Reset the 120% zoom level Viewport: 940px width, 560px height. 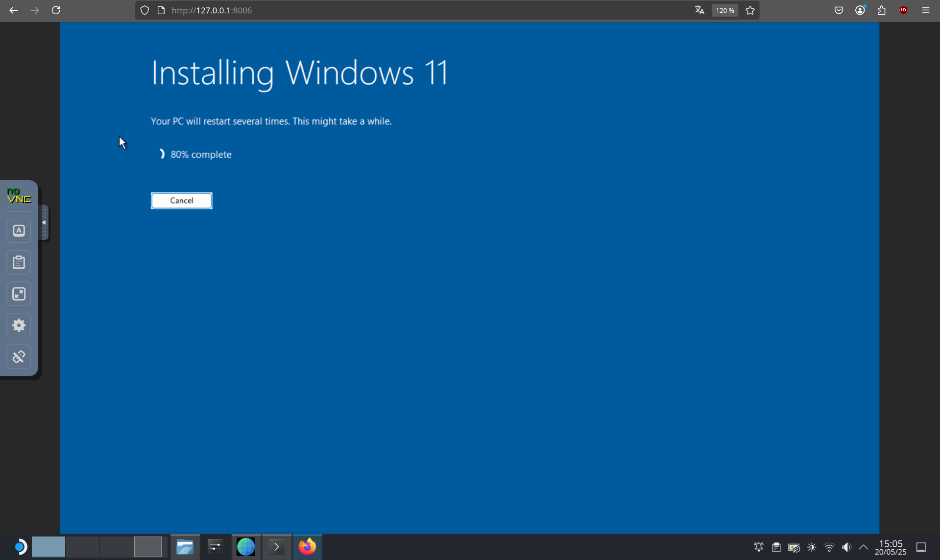[725, 10]
